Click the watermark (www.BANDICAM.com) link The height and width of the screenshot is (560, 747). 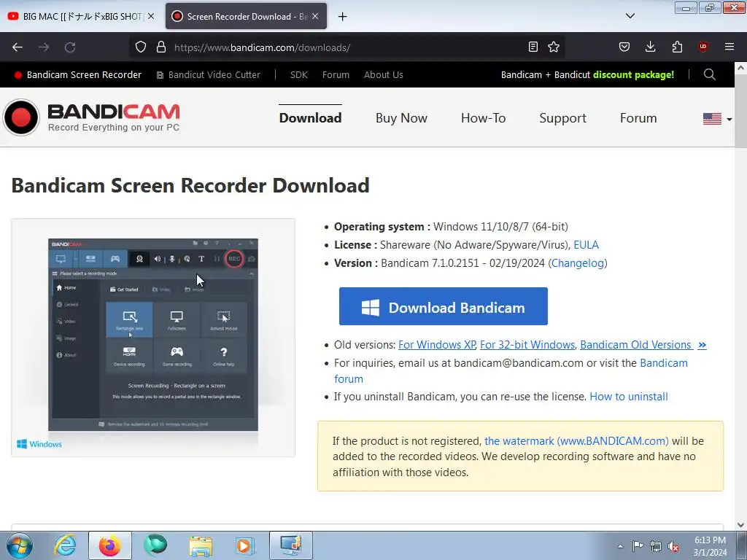[x=576, y=441]
